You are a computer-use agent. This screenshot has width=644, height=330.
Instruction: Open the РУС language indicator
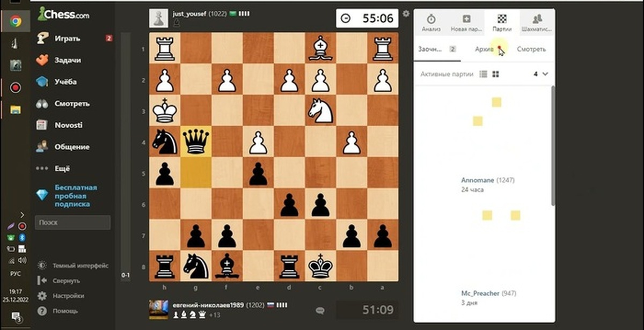click(x=16, y=273)
